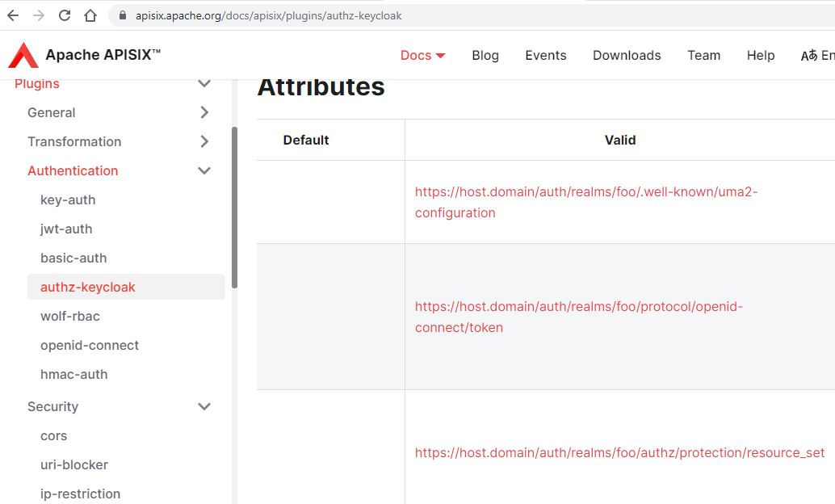Click the padlock site security icon

[x=123, y=15]
